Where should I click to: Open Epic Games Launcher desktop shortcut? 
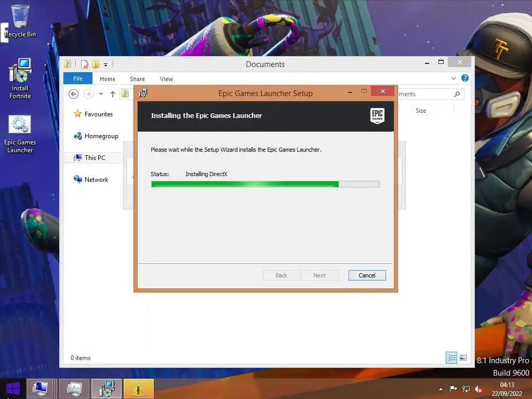pyautogui.click(x=20, y=134)
